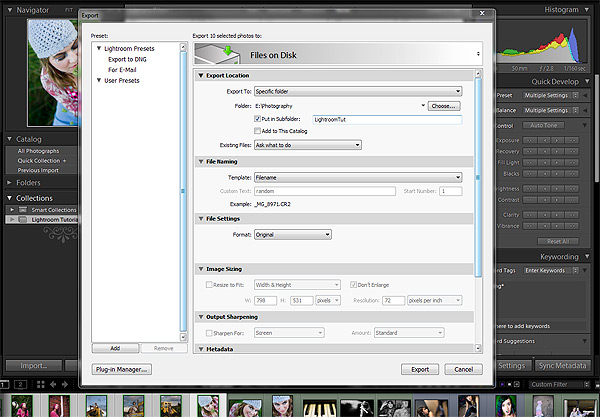The image size is (600, 417).
Task: Click the Reset All button in Quick Develop
Action: (558, 241)
